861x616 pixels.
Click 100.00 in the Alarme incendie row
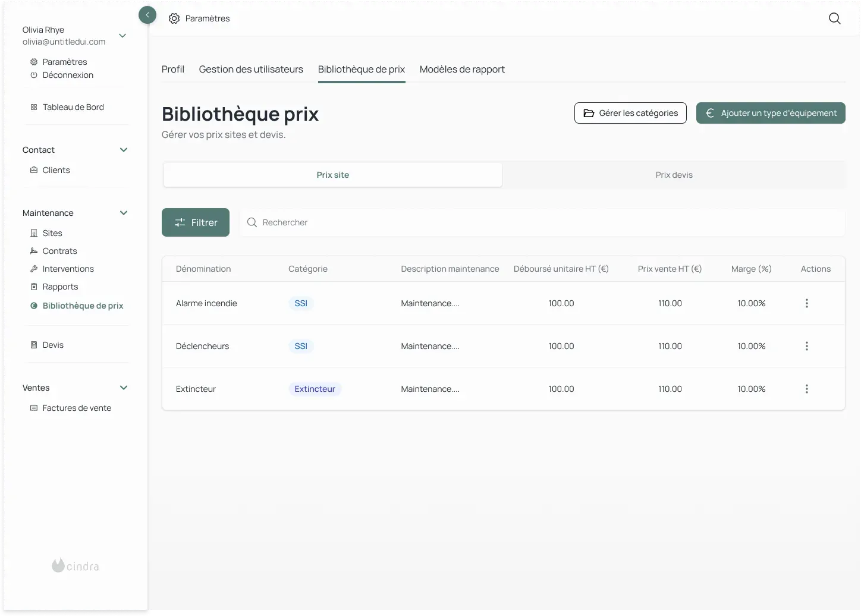click(x=561, y=303)
